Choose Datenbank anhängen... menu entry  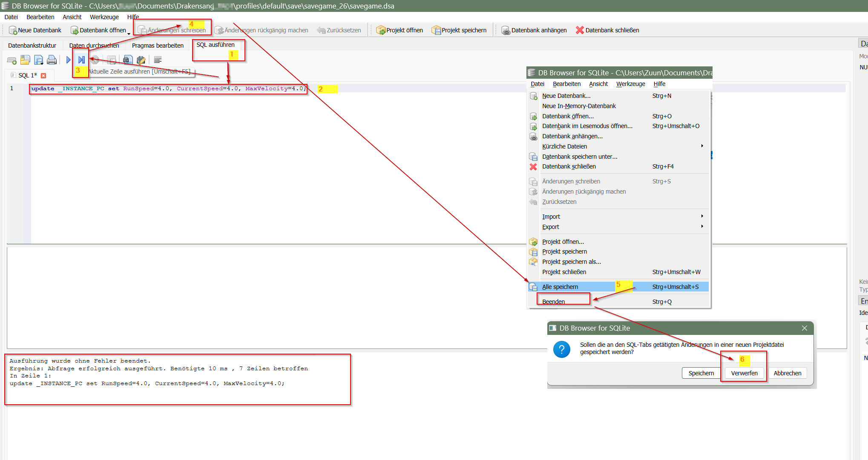[x=619, y=136]
